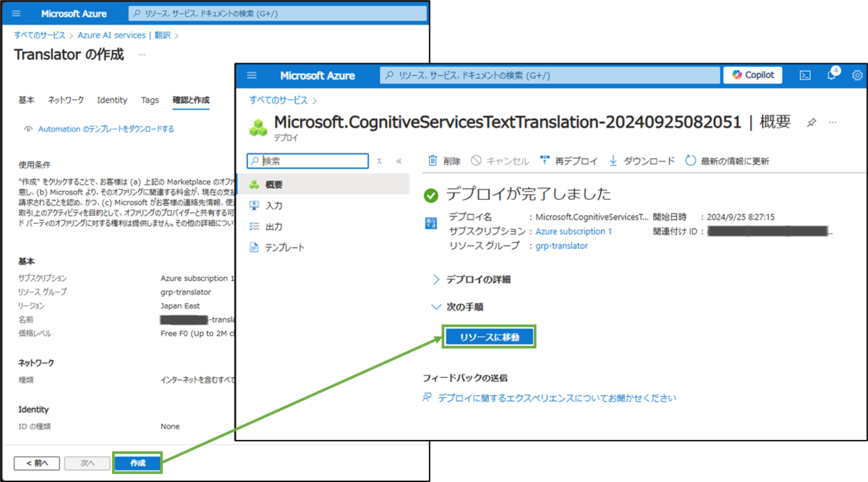The image size is (868, 482).
Task: Click 最新の情報に更新 refresh button
Action: 727,161
